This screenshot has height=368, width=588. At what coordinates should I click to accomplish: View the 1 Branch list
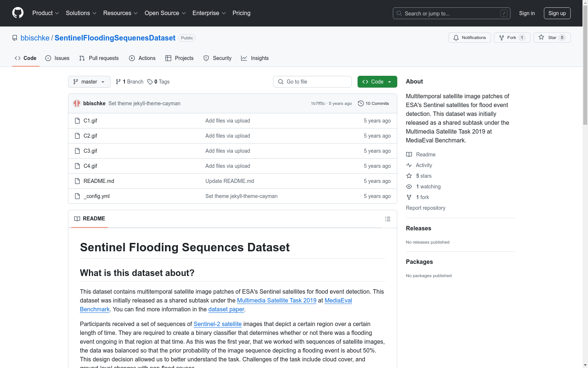[129, 82]
